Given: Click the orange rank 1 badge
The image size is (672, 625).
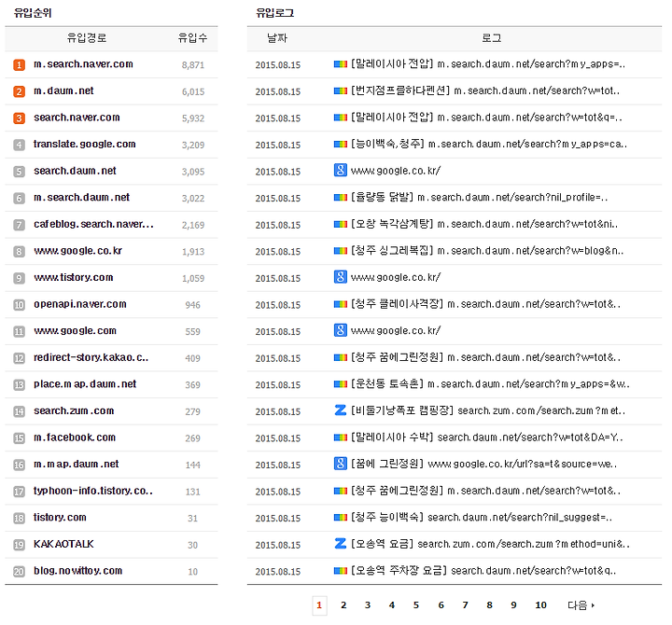Looking at the screenshot, I should pos(19,64).
